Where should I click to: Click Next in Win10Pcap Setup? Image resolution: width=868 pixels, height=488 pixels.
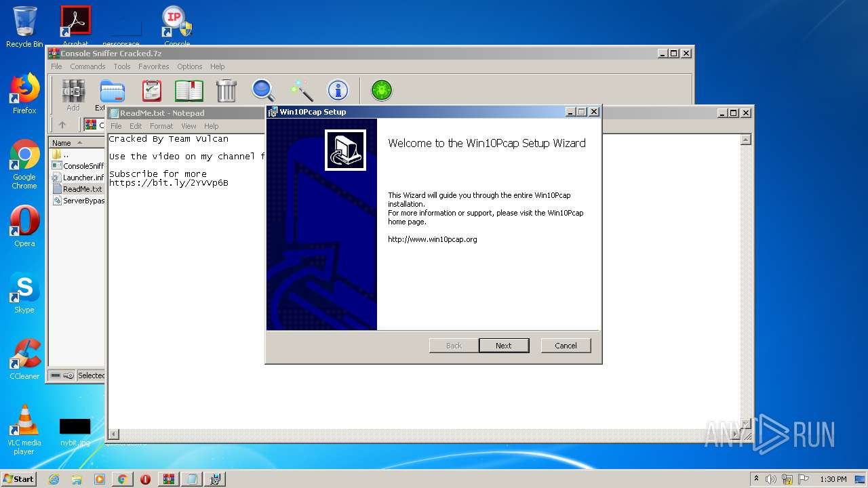504,346
